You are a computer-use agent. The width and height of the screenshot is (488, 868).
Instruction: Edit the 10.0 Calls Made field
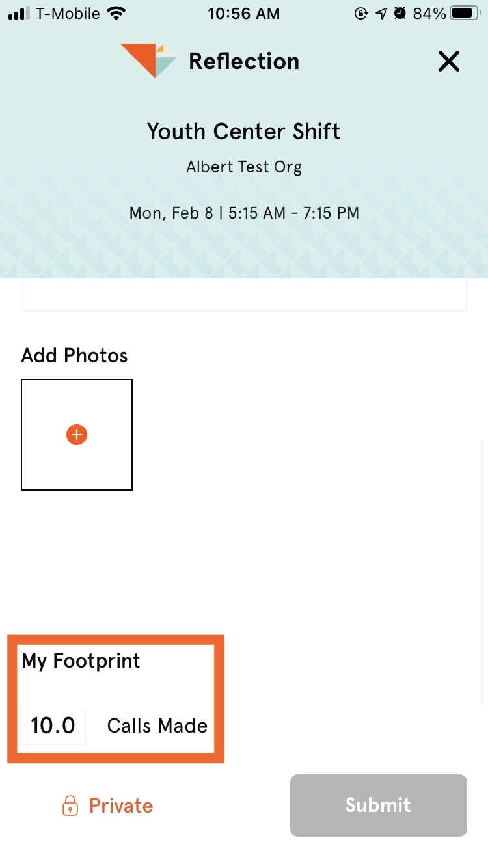(53, 726)
